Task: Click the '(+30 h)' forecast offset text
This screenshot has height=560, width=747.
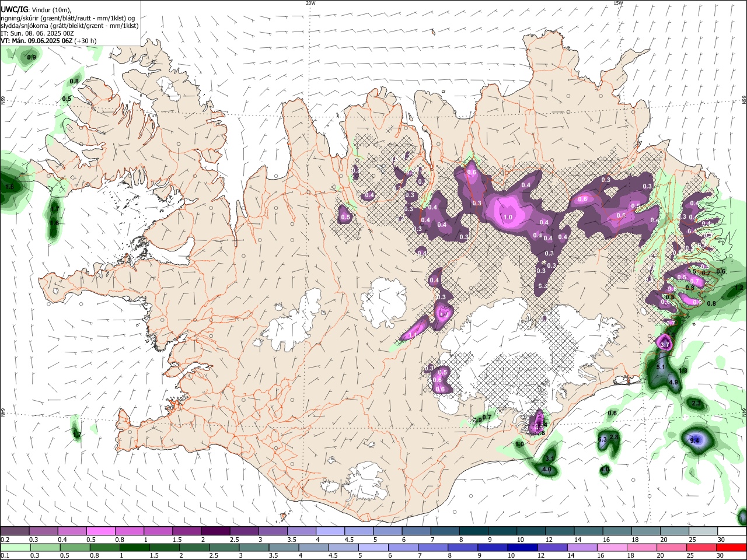Action: (85, 41)
